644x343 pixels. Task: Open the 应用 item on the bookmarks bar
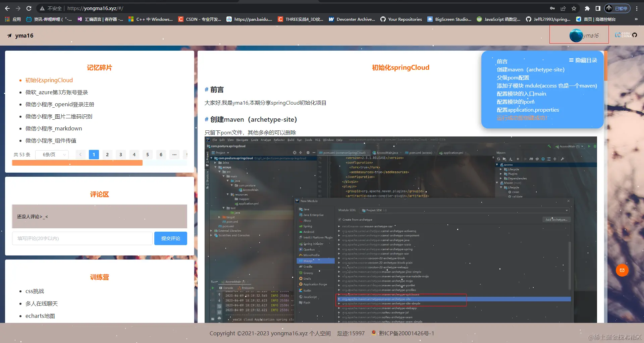click(16, 19)
